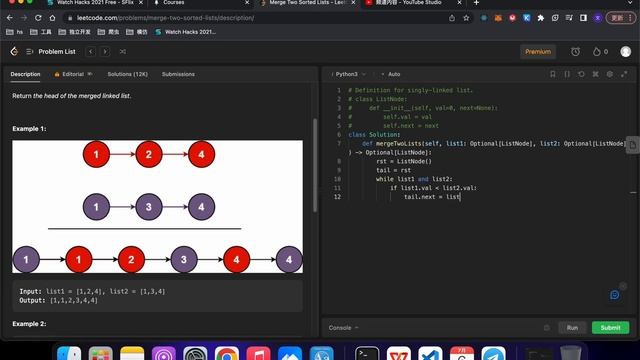640x360 pixels.
Task: Click the browser back arrow
Action: point(10,18)
